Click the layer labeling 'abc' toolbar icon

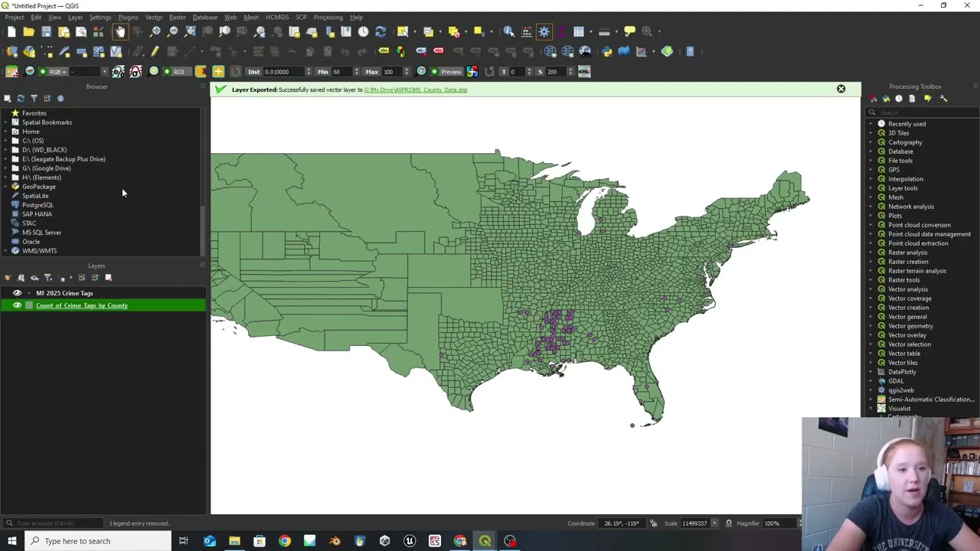pos(384,51)
